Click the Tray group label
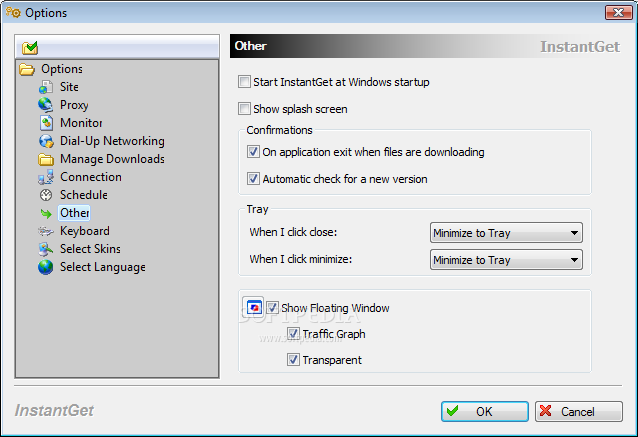 pyautogui.click(x=257, y=209)
